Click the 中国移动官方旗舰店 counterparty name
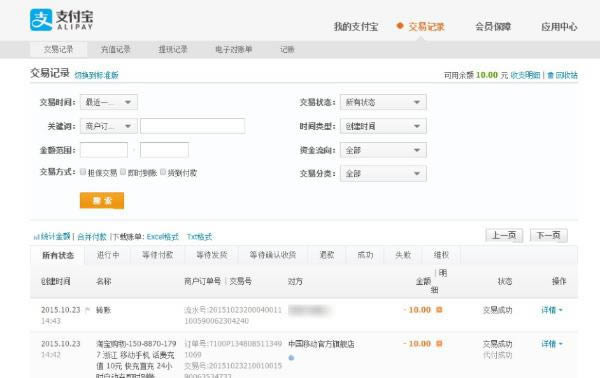The width and height of the screenshot is (600, 378). pyautogui.click(x=321, y=344)
